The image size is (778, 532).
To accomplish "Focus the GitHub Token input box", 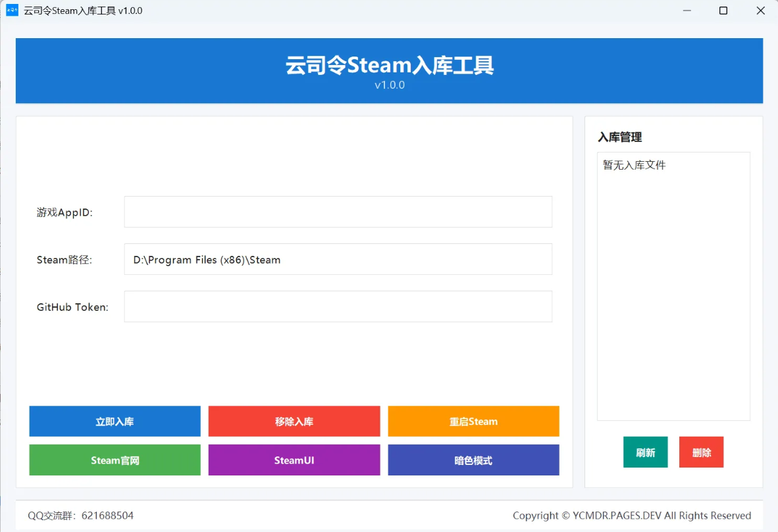I will tap(338, 306).
